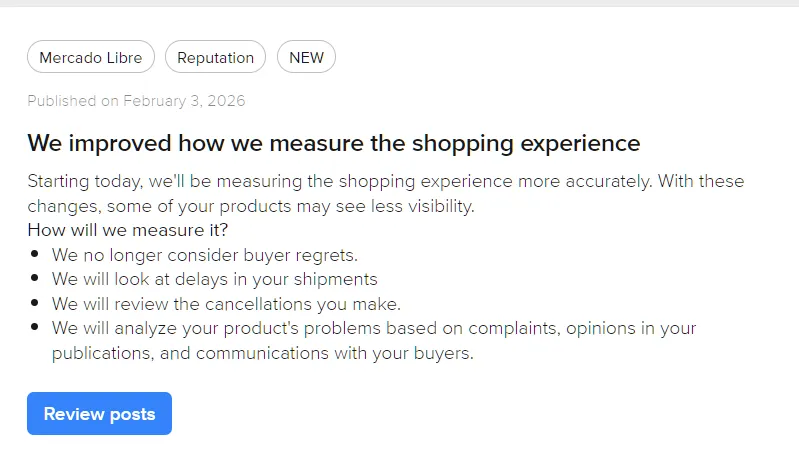Click the 'less visibility' sentence line
This screenshot has height=460, width=799.
point(250,207)
